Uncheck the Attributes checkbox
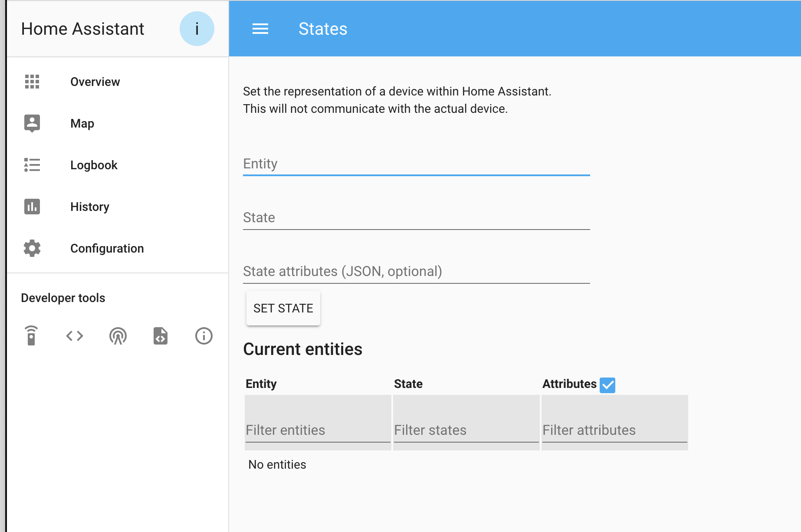Image resolution: width=801 pixels, height=532 pixels. tap(607, 385)
